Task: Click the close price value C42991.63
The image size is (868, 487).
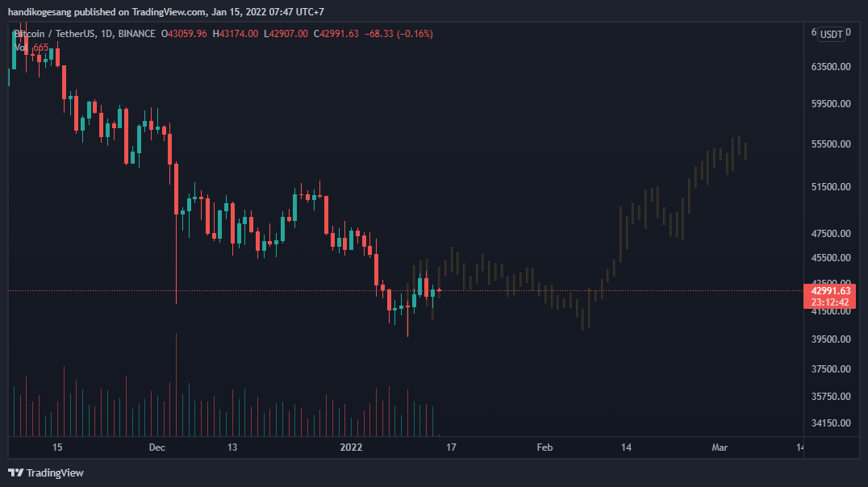Action: pyautogui.click(x=336, y=34)
